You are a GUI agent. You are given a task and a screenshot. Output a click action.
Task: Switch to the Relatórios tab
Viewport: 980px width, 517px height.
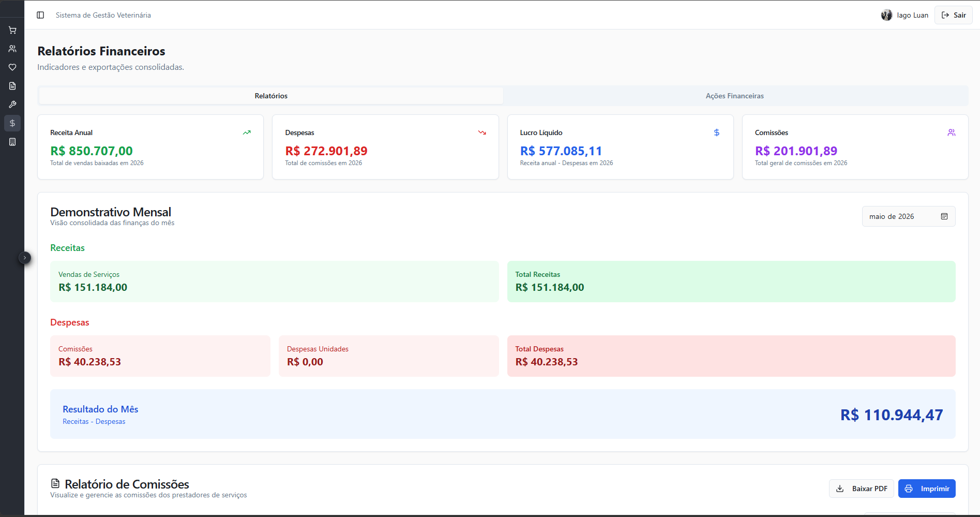[x=271, y=96]
